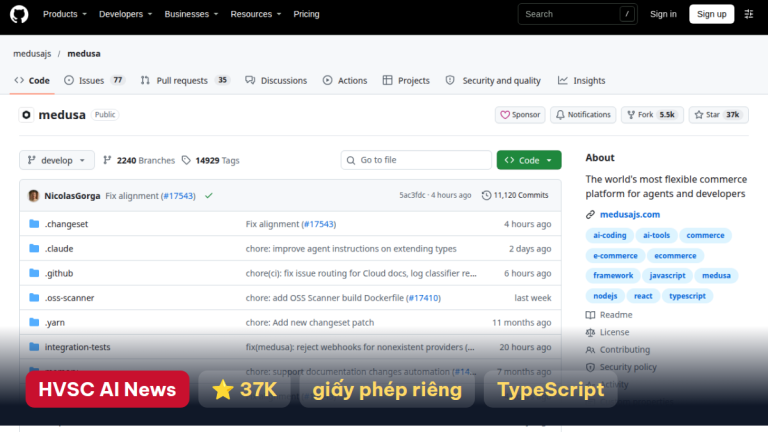Open the ai-coding topic tag
This screenshot has width=768, height=432.
tap(610, 236)
